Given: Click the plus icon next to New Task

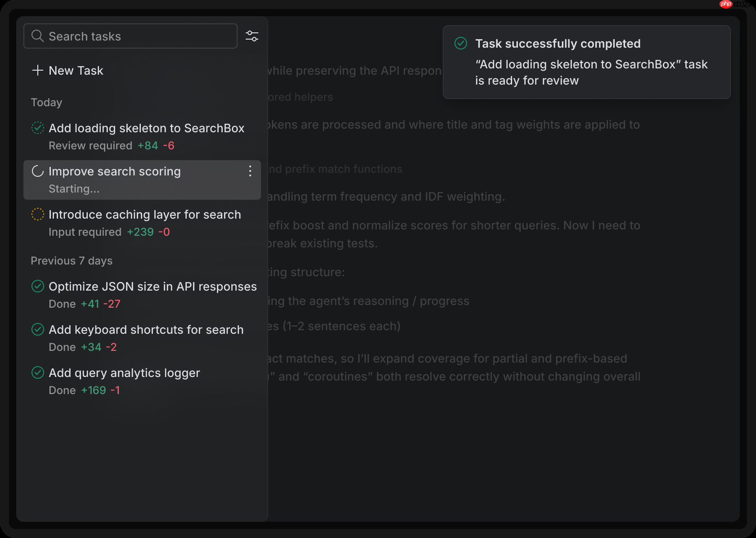Looking at the screenshot, I should point(37,70).
